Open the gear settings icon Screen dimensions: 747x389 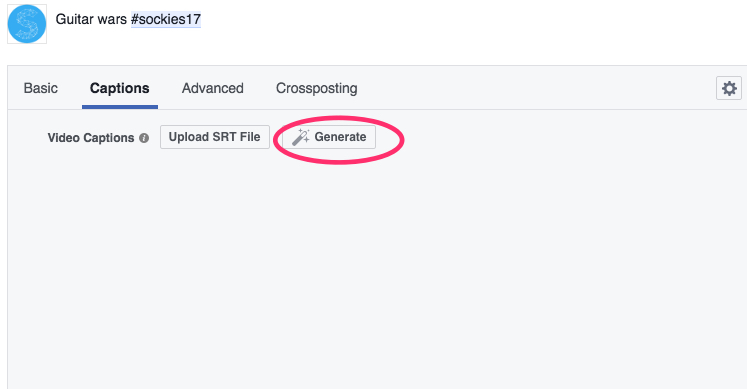728,88
